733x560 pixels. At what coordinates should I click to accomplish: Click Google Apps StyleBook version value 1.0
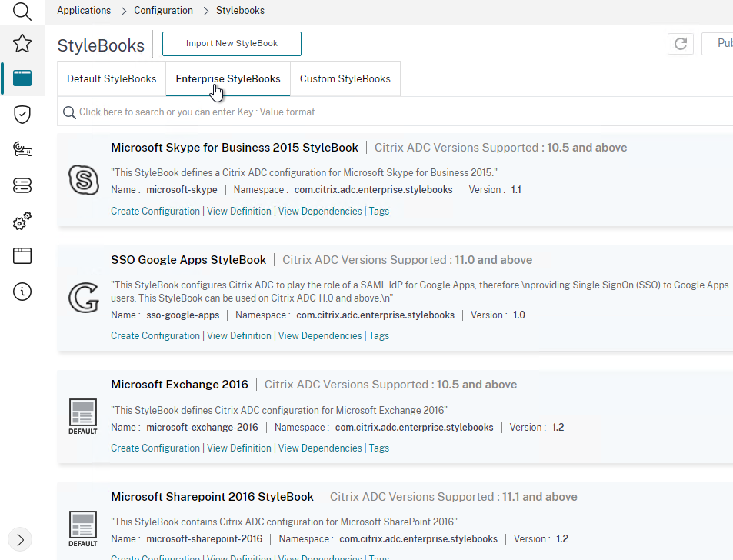tap(519, 315)
